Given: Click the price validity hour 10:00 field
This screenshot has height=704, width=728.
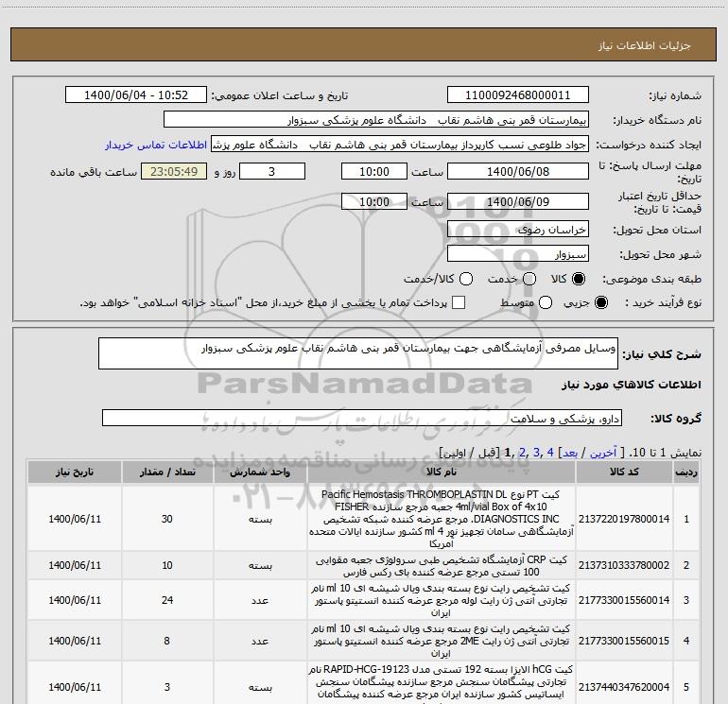Looking at the screenshot, I should 374,201.
